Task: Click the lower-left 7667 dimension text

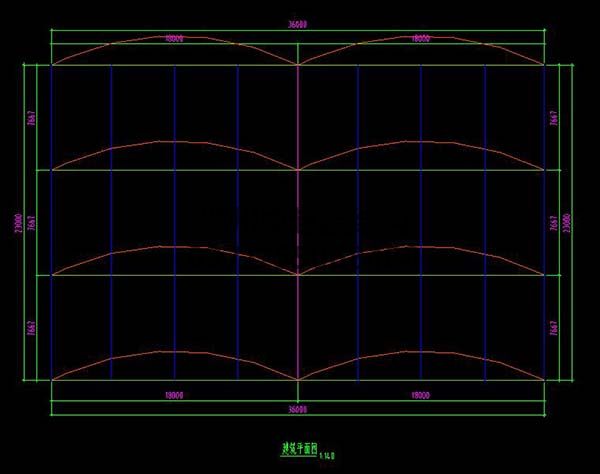Action: click(32, 327)
